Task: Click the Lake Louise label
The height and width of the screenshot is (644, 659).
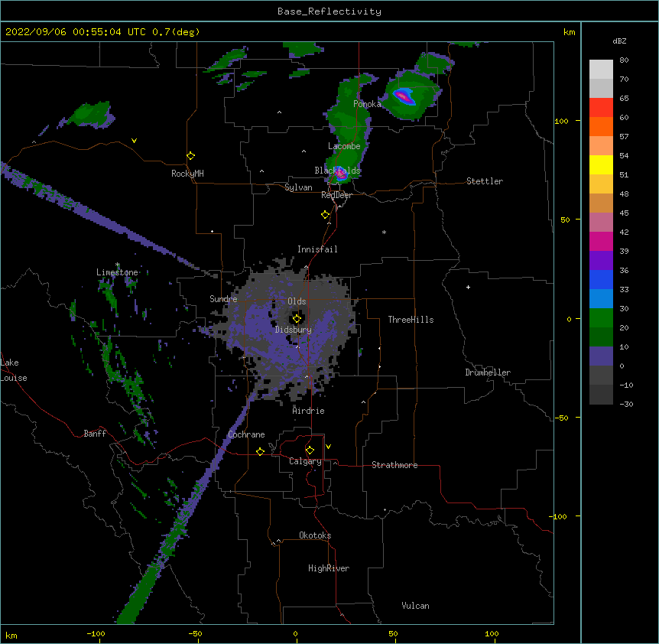Action: tap(14, 370)
